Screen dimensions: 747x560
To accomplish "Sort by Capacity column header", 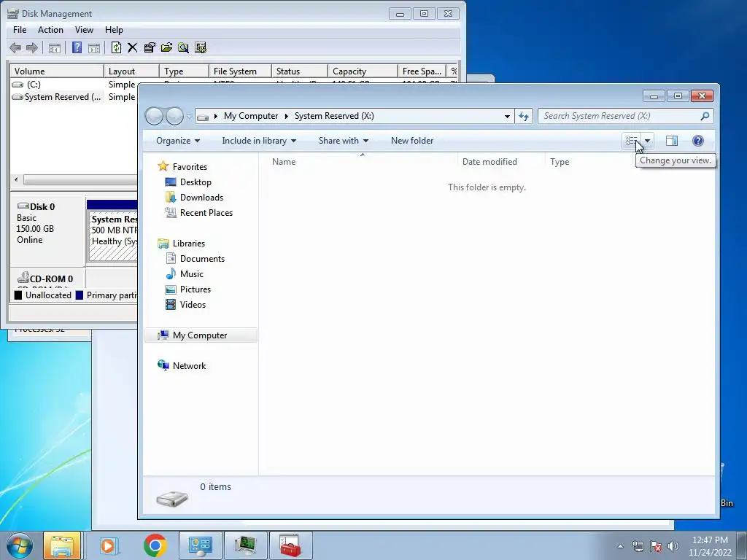I will point(363,71).
